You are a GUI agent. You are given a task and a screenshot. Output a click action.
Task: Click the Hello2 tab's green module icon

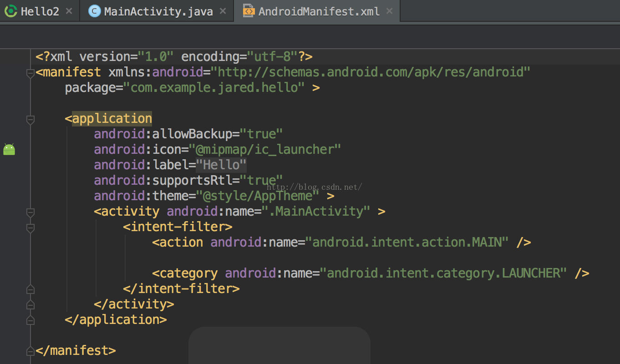click(x=11, y=11)
